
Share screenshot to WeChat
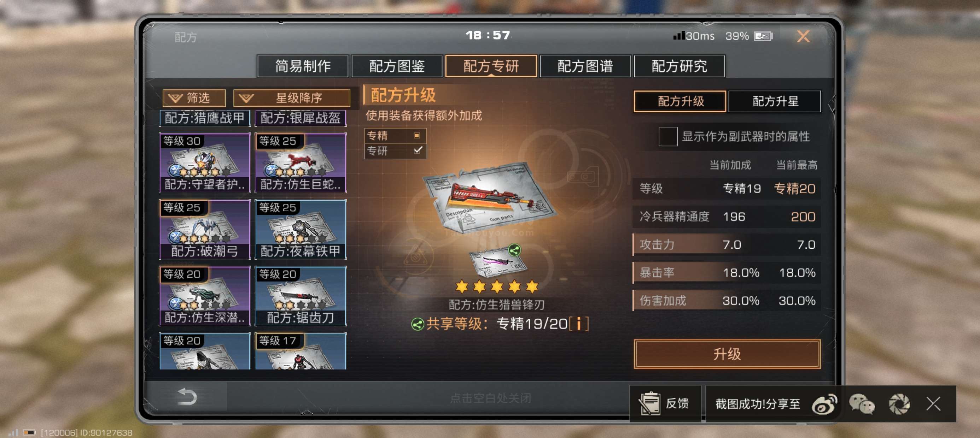click(x=862, y=404)
